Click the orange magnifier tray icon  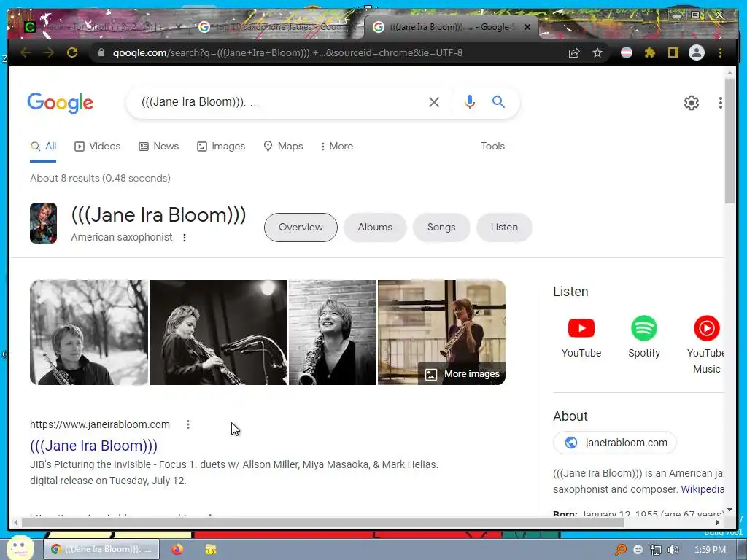pos(620,550)
